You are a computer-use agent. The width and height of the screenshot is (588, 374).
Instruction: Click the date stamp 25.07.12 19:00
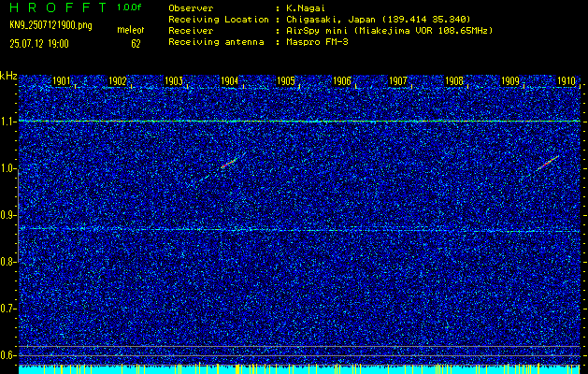point(39,44)
